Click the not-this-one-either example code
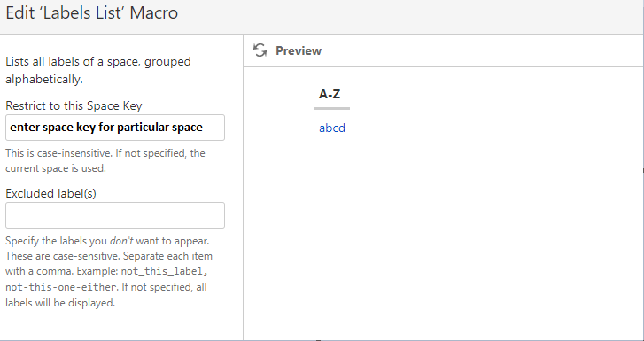 click(61, 287)
